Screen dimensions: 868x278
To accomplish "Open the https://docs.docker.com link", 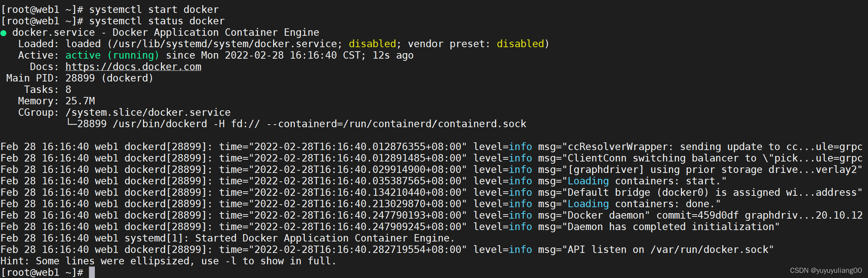I will (133, 67).
